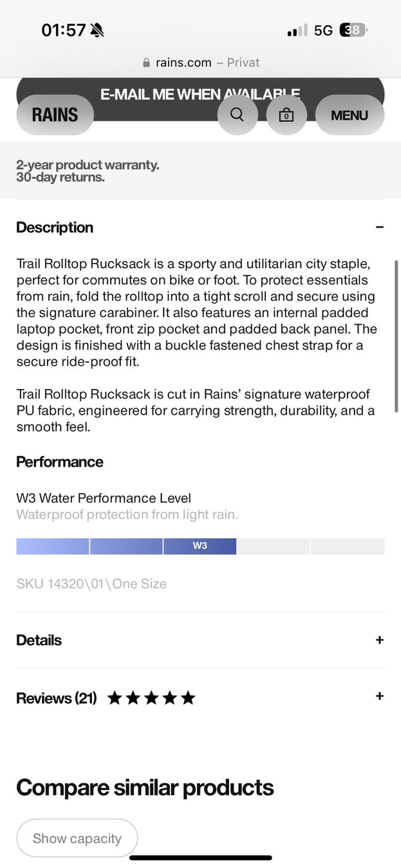Tap the lock icon beside rains.com
This screenshot has height=868, width=401.
(x=147, y=63)
